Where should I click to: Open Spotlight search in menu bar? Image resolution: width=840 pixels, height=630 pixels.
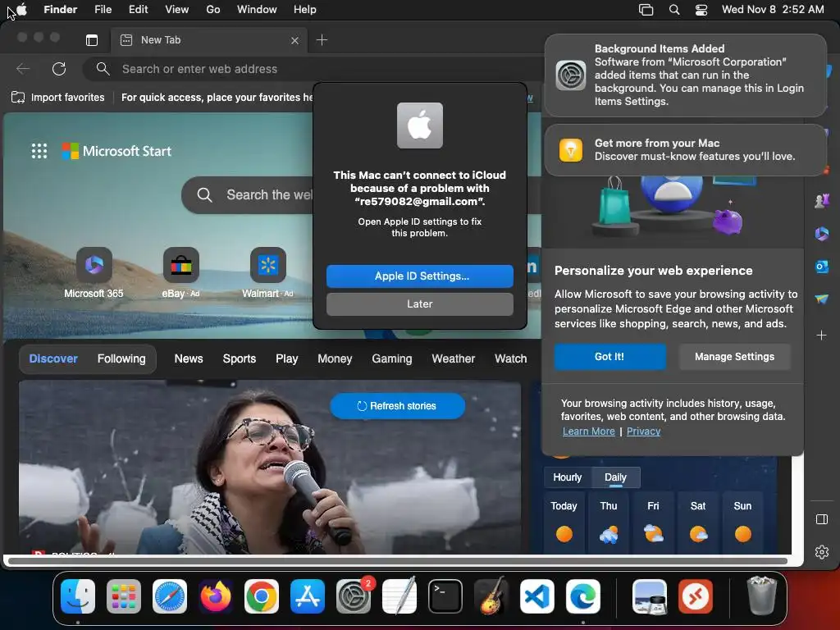(x=674, y=10)
